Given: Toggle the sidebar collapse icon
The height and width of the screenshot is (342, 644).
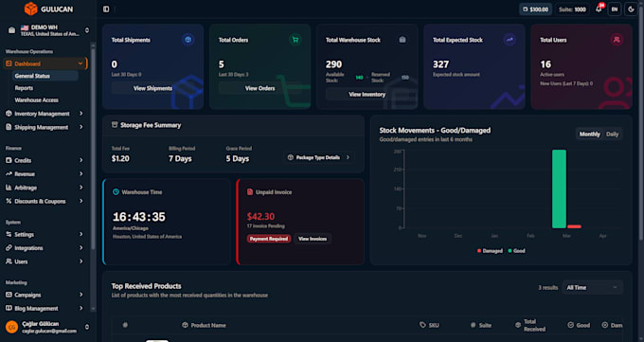Looking at the screenshot, I should [x=106, y=9].
